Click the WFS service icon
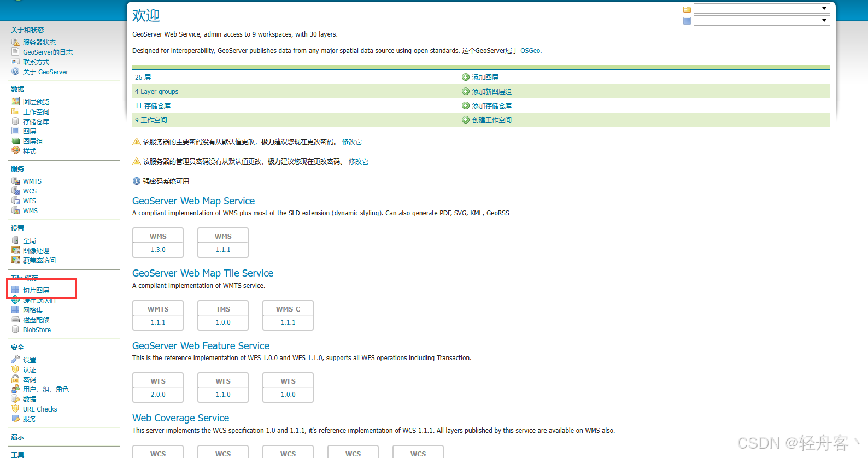The image size is (868, 458). [15, 201]
